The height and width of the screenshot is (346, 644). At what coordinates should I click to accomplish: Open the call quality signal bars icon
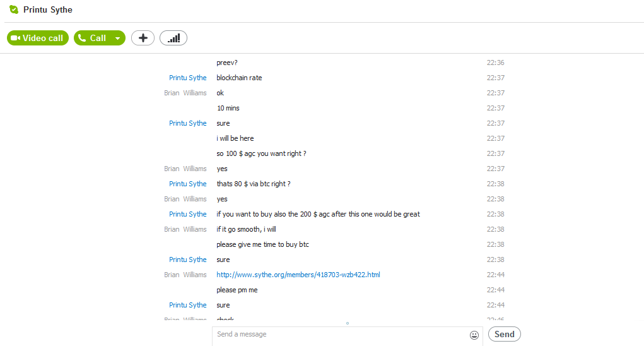[173, 38]
